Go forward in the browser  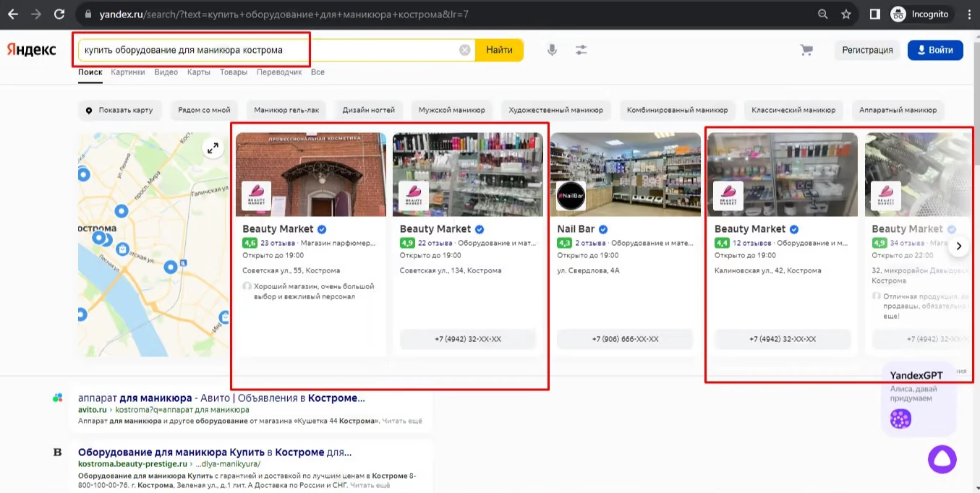point(35,14)
